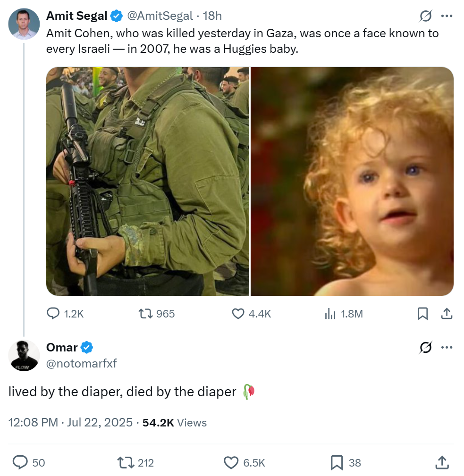The height and width of the screenshot is (476, 464).
Task: Open Omar's profile picture
Action: click(24, 356)
